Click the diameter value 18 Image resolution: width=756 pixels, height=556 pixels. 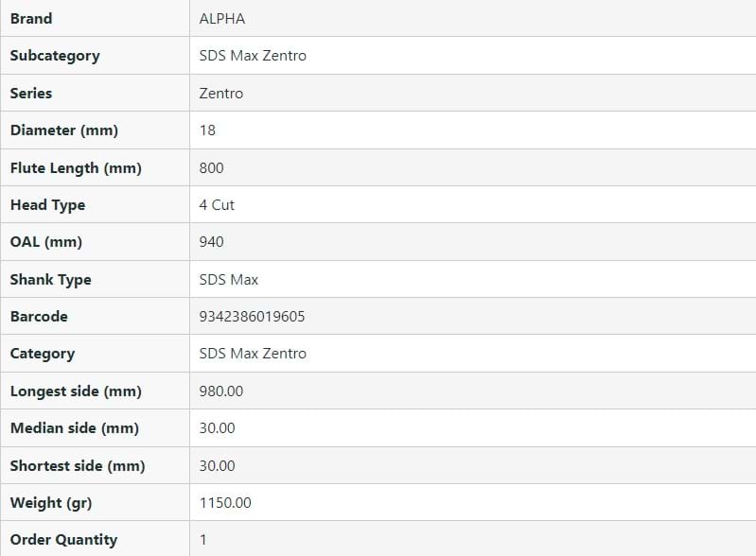(x=207, y=130)
